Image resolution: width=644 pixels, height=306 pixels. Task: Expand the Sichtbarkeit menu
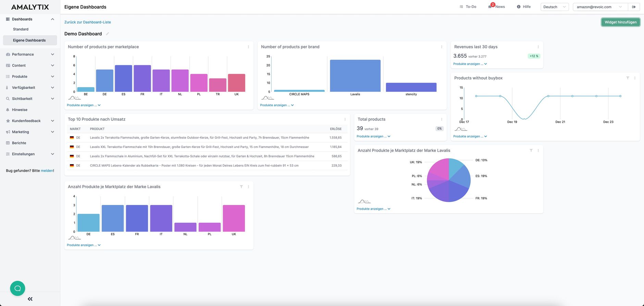[x=52, y=99]
